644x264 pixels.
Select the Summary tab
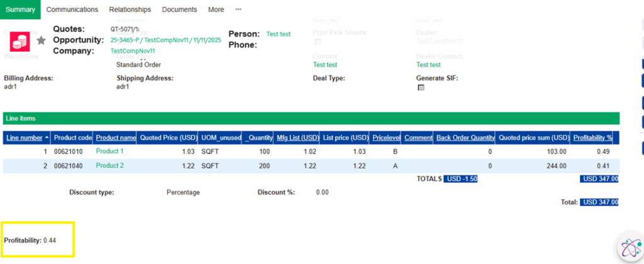(20, 9)
